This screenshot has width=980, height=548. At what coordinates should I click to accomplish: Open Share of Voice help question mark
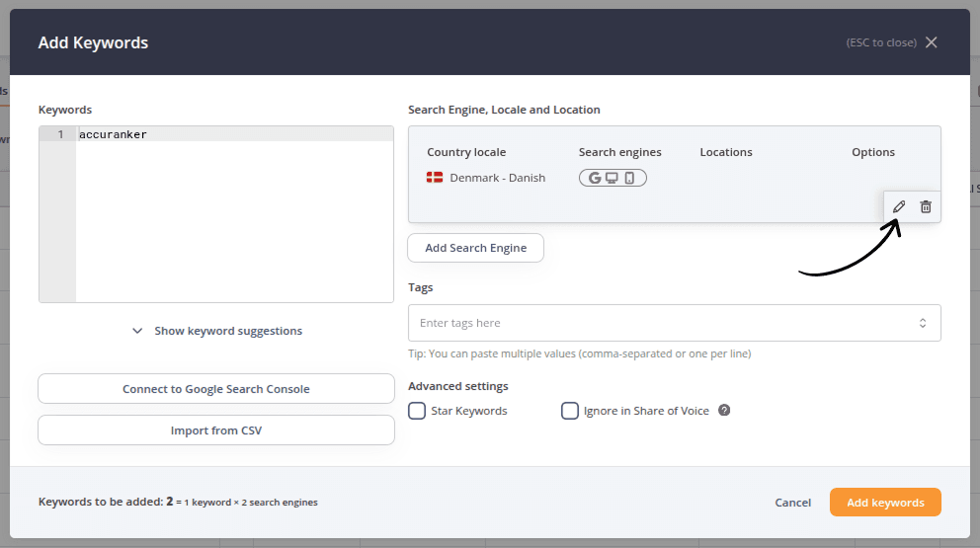click(724, 410)
